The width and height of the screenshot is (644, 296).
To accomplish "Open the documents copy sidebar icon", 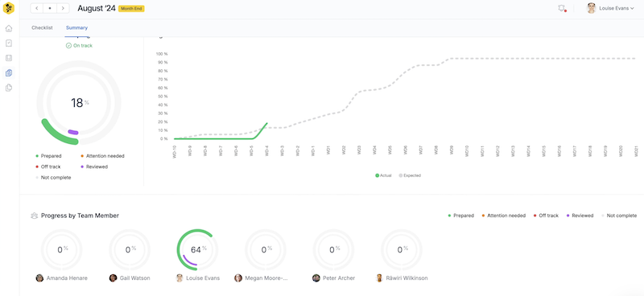I will coord(9,88).
